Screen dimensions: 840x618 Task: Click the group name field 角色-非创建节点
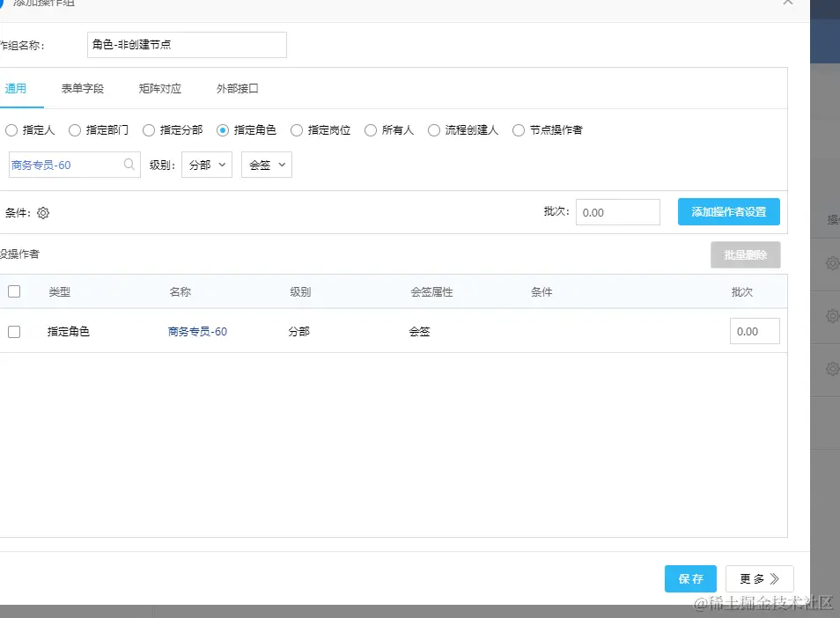pyautogui.click(x=187, y=45)
